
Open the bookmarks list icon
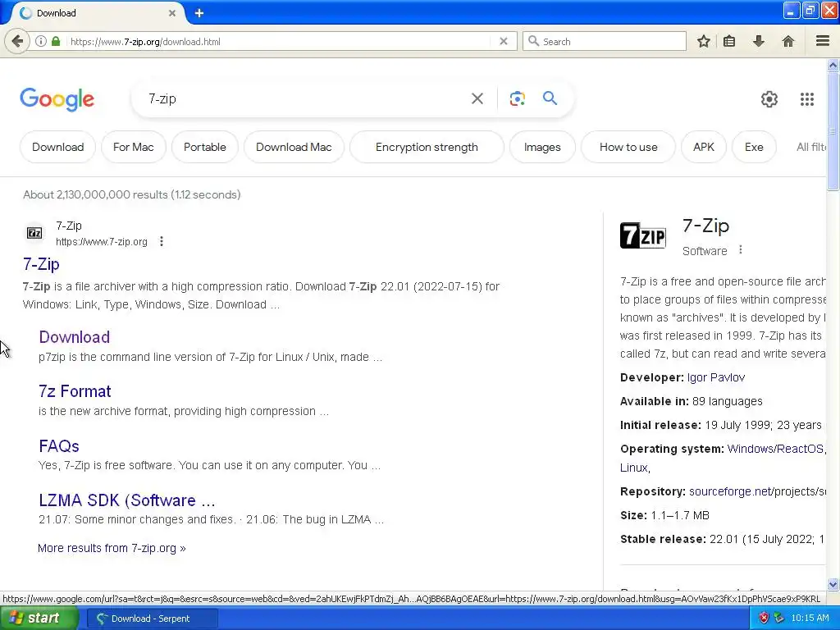tap(729, 41)
